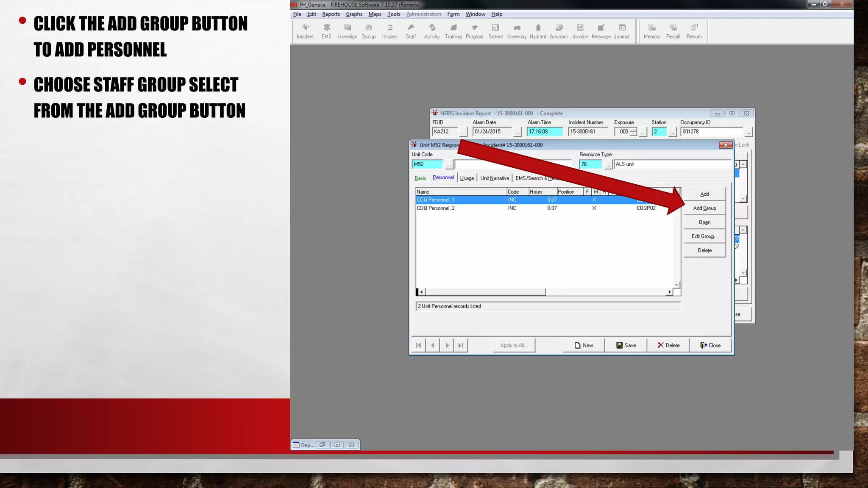Click the Apply to All button
868x488 pixels.
tap(514, 345)
